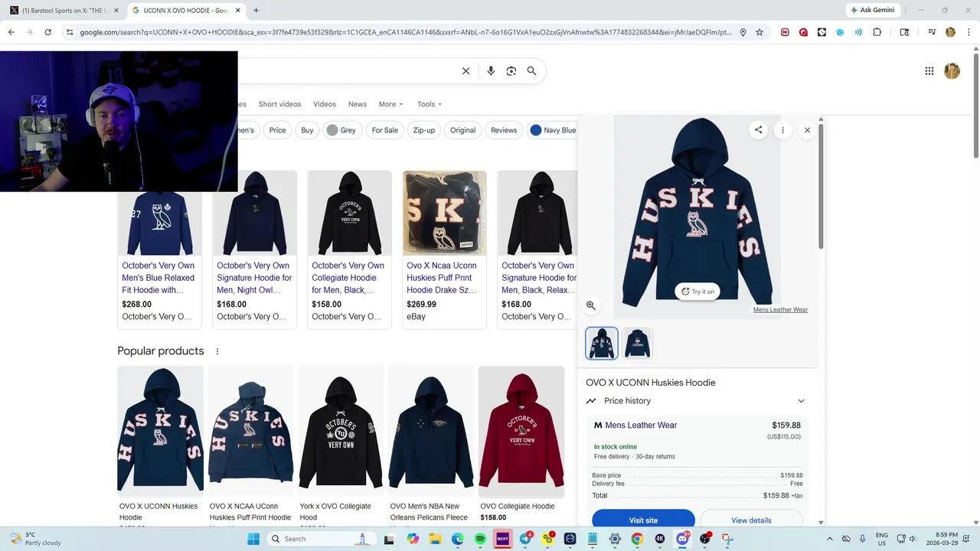Apply the Original filter chip
The image size is (980, 551).
462,130
